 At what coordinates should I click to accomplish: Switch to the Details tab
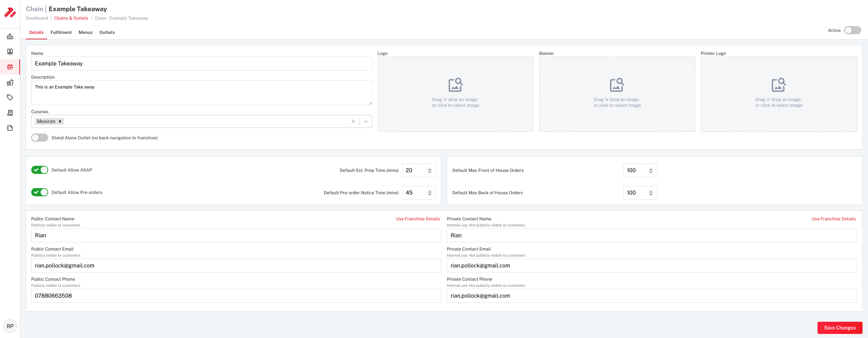pyautogui.click(x=36, y=33)
